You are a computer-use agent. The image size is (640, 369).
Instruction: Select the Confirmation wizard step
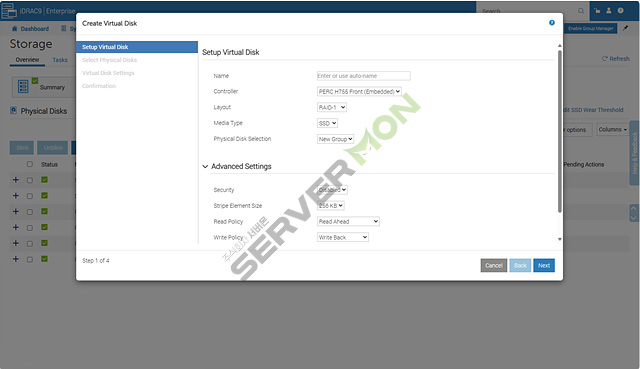(99, 86)
